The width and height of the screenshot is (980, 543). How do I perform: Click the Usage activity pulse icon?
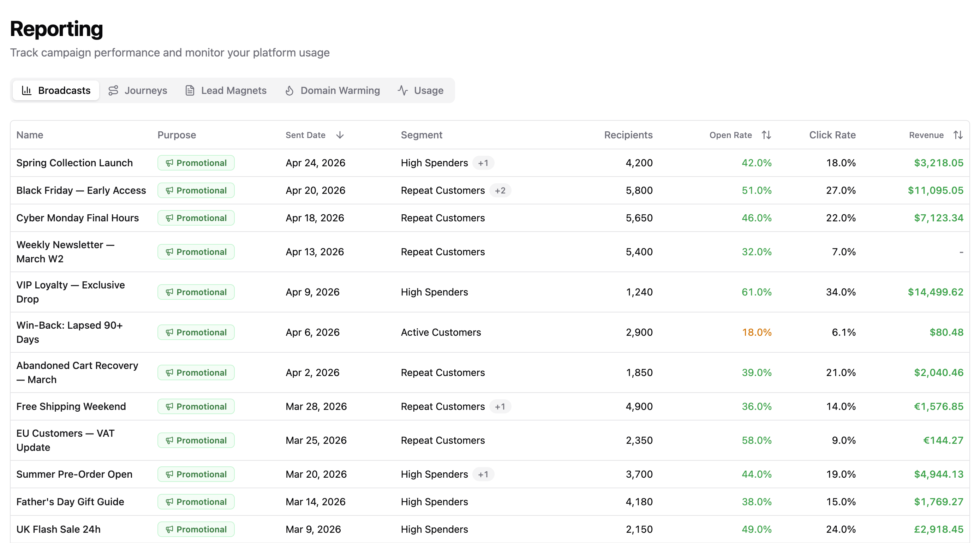click(x=403, y=90)
